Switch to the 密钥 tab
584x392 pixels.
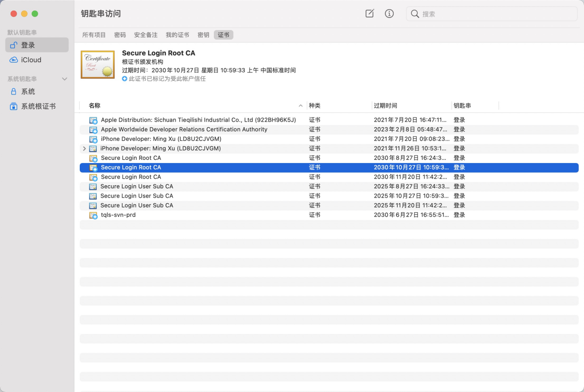pos(203,35)
